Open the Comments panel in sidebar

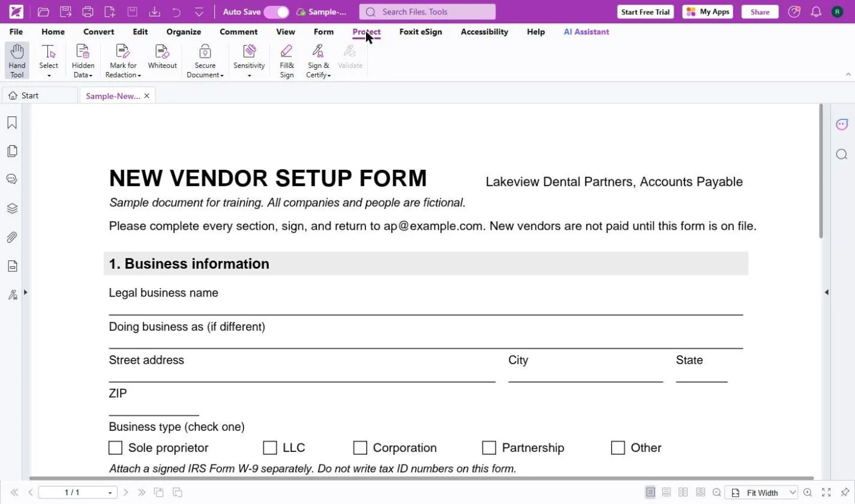tap(12, 179)
